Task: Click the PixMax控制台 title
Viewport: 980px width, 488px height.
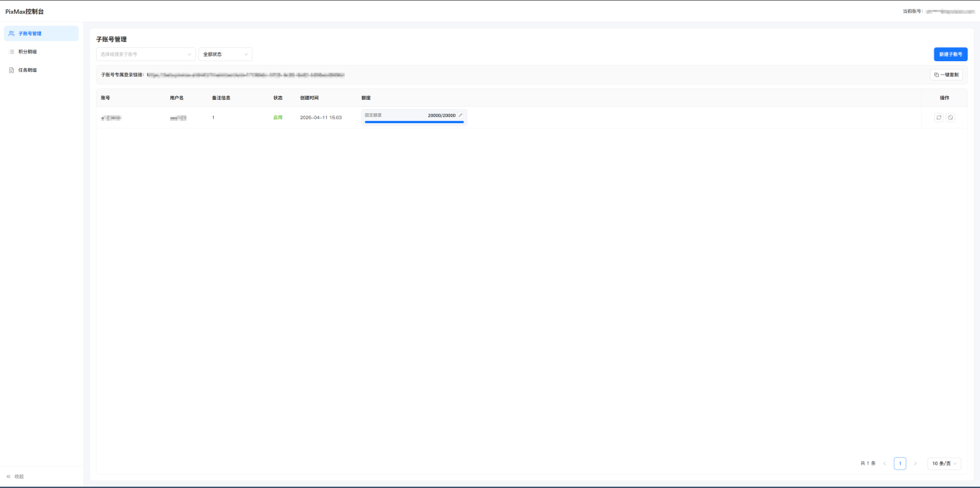Action: (x=25, y=12)
